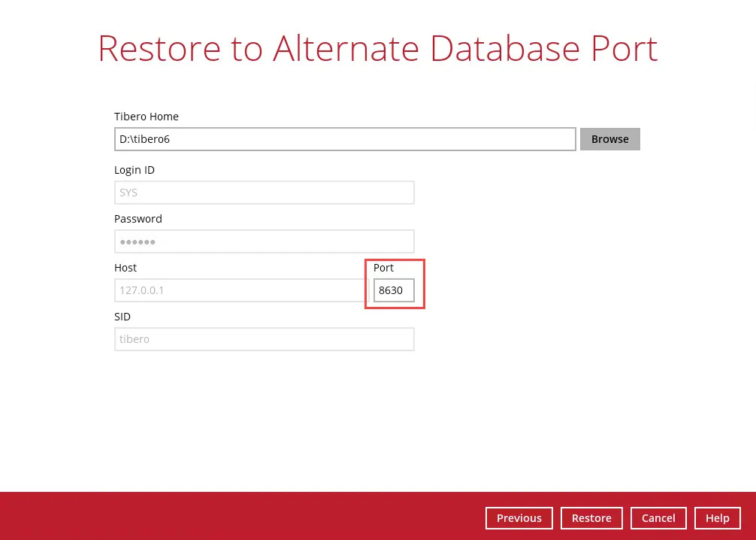Select the Login ID text field
This screenshot has width=756, height=540.
click(264, 193)
